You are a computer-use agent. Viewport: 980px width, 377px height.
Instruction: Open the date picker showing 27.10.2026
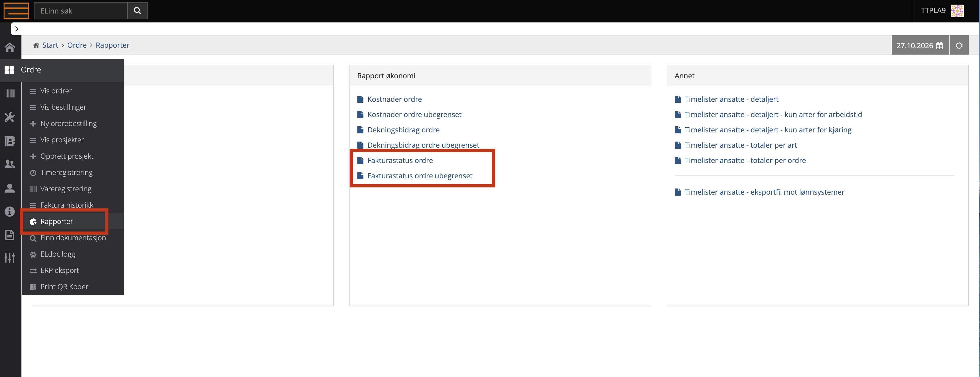pyautogui.click(x=920, y=46)
